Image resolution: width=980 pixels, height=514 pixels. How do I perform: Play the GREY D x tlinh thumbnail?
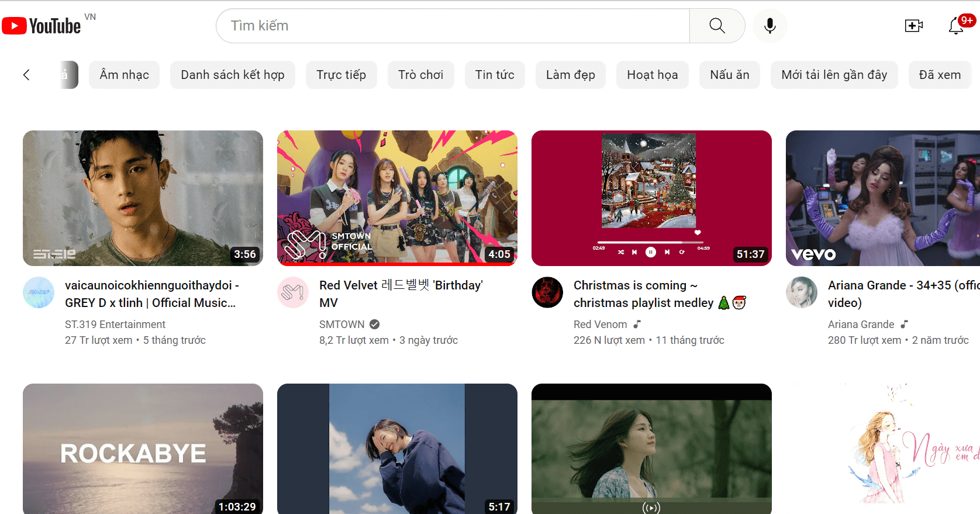click(143, 198)
